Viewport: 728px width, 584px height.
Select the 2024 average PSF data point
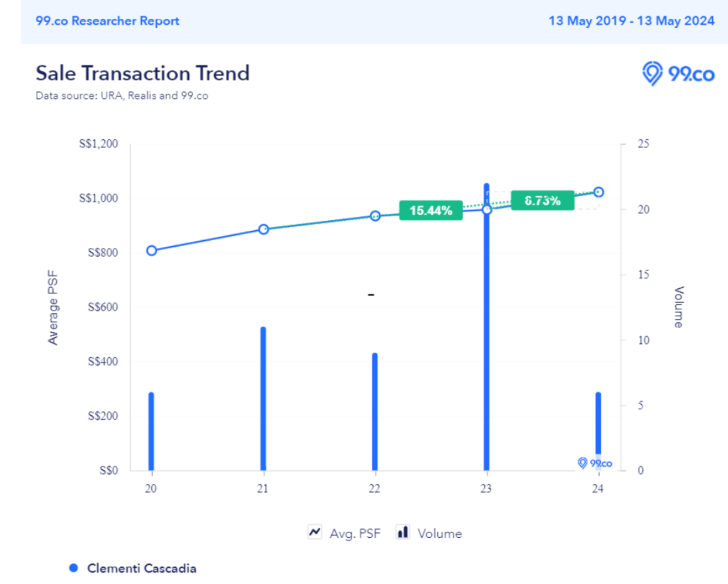tap(598, 192)
